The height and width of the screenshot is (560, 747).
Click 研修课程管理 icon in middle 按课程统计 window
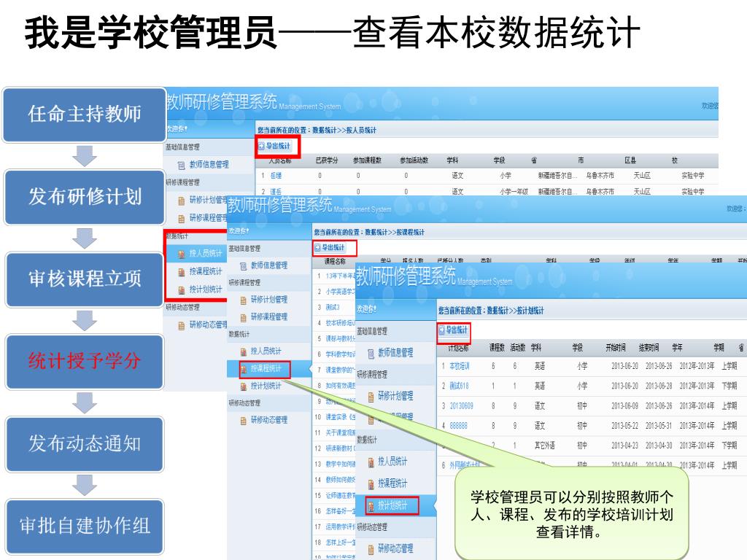pyautogui.click(x=244, y=318)
